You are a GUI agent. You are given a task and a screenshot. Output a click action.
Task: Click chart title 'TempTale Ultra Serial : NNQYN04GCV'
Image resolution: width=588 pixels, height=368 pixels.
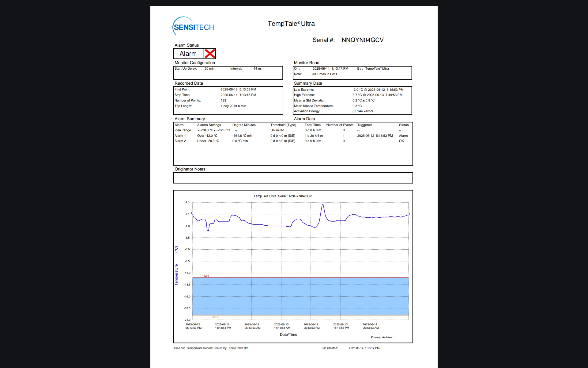pyautogui.click(x=283, y=196)
